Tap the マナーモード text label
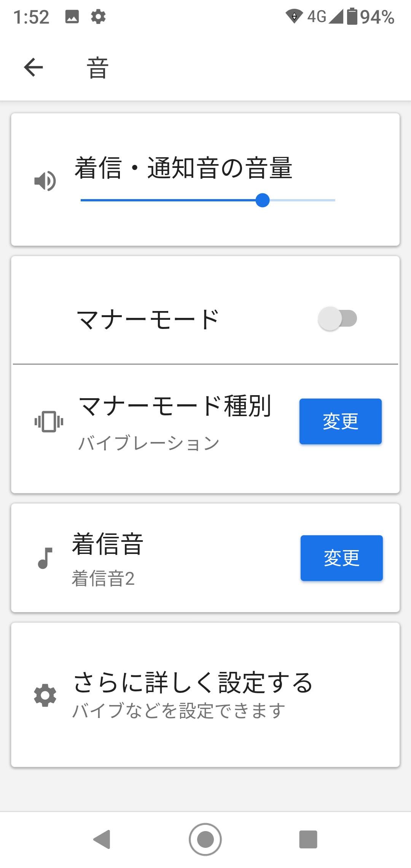411x868 pixels. coord(148,319)
